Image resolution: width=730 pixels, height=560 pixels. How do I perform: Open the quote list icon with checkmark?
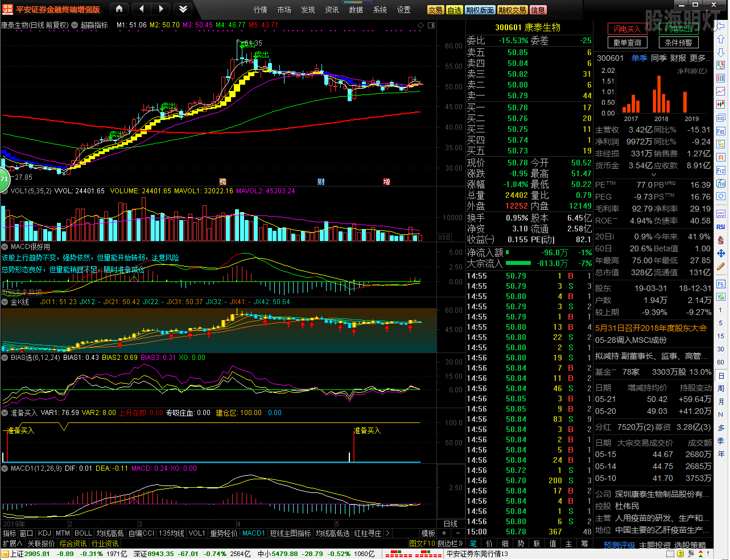721,66
